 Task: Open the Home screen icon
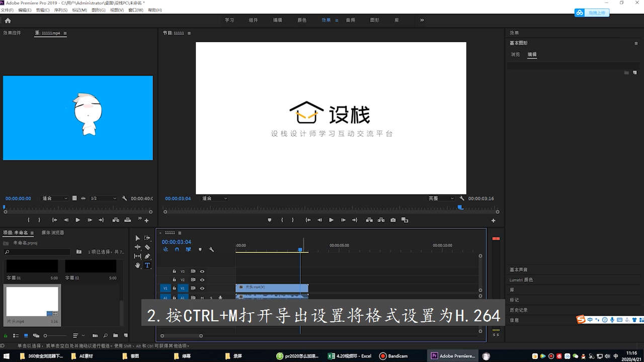tap(8, 21)
